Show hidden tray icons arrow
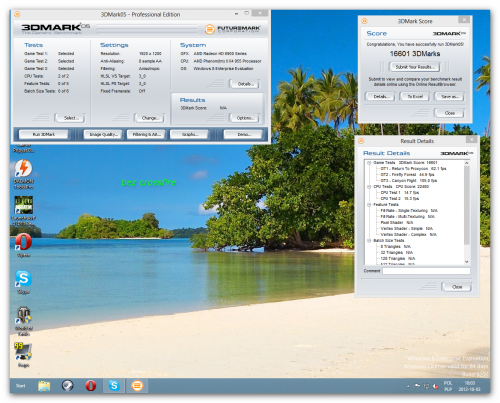The height and width of the screenshot is (403, 500). [x=408, y=387]
